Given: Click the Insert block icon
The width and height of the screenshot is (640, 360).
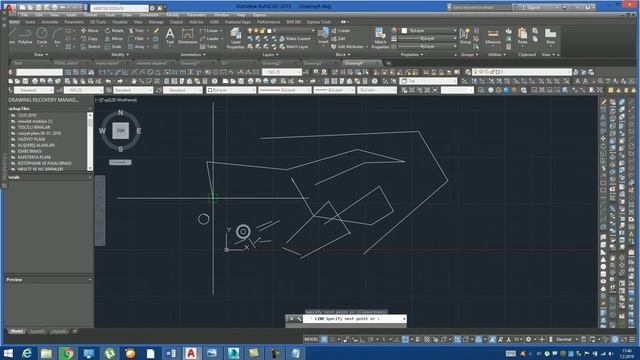Looking at the screenshot, I should point(323,36).
